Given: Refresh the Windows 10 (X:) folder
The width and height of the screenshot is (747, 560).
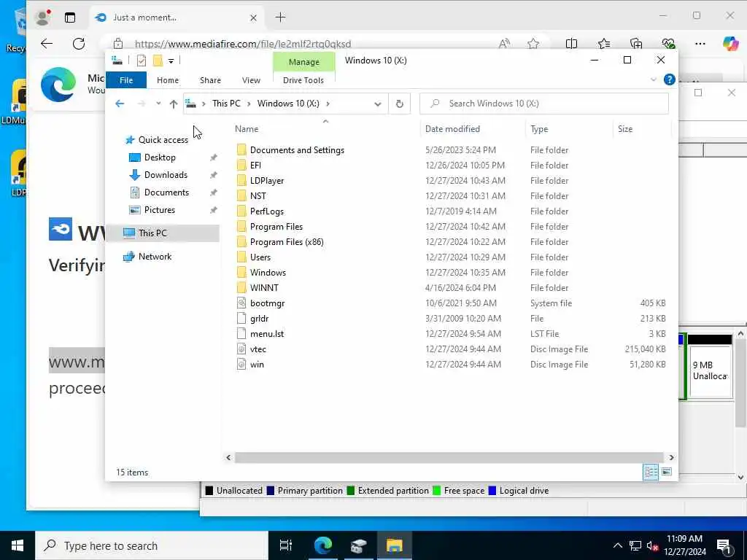Looking at the screenshot, I should point(400,104).
